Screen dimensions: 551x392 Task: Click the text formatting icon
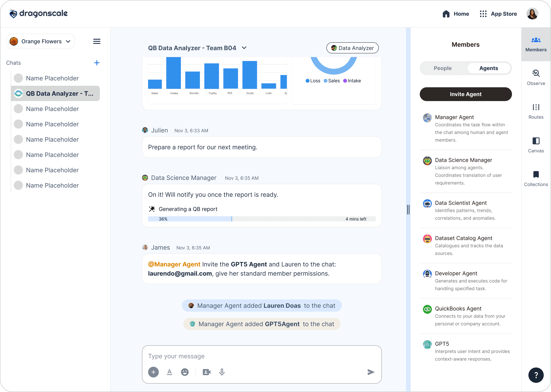click(169, 372)
